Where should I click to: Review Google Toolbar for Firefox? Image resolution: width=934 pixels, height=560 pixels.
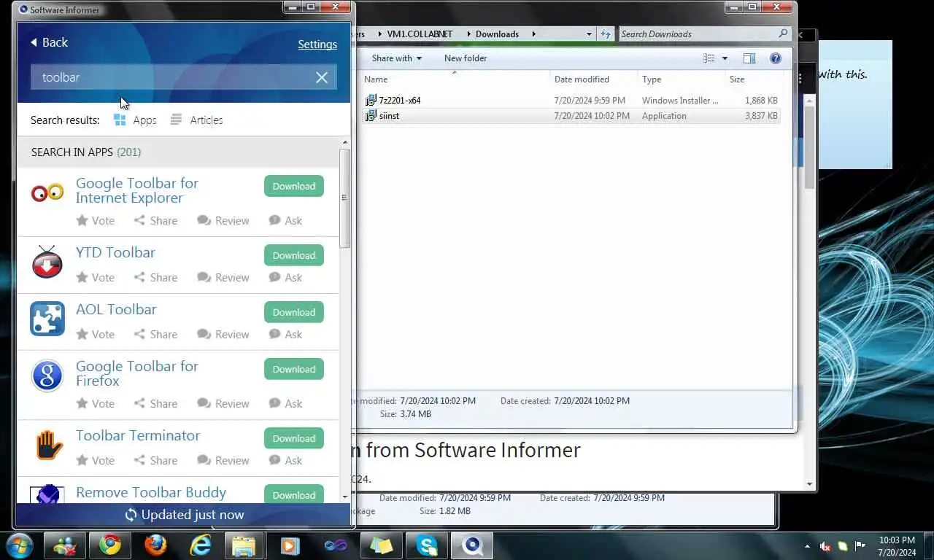point(223,403)
